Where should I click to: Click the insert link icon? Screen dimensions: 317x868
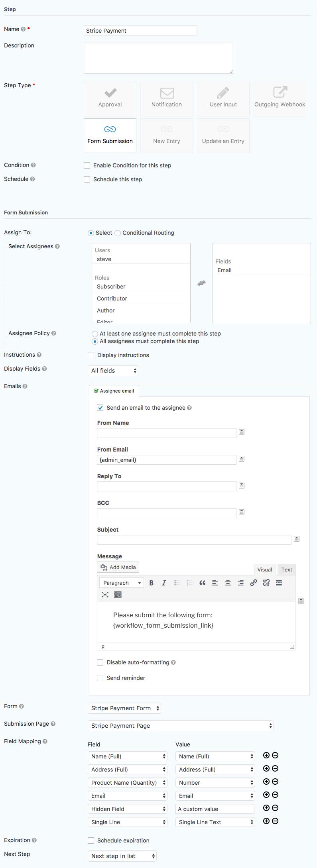pos(253,583)
